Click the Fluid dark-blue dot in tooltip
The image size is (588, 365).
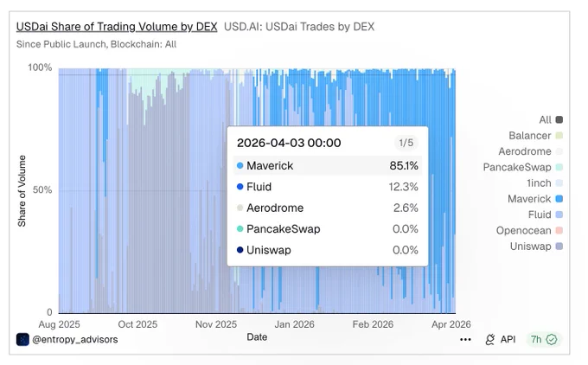click(240, 187)
